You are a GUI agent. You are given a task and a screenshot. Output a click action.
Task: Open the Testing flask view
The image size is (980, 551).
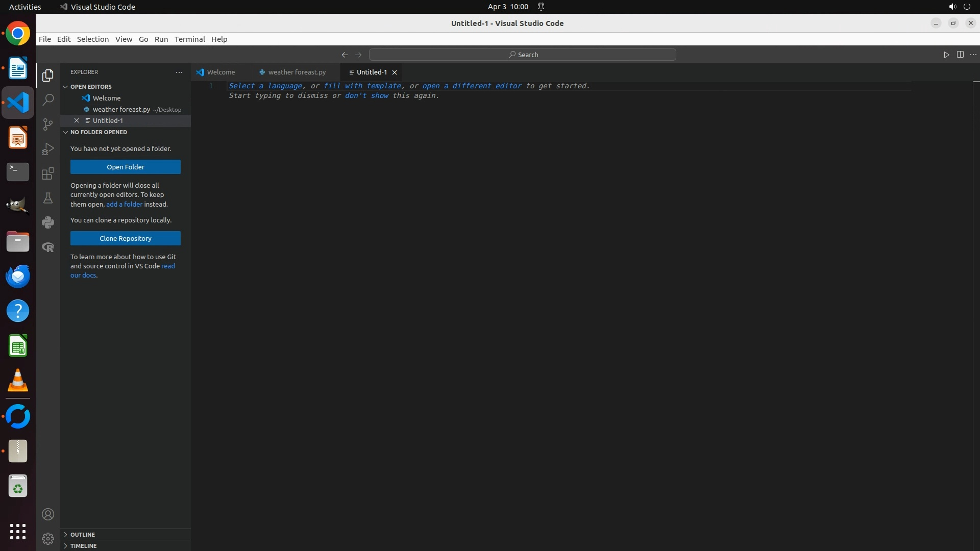click(x=48, y=198)
